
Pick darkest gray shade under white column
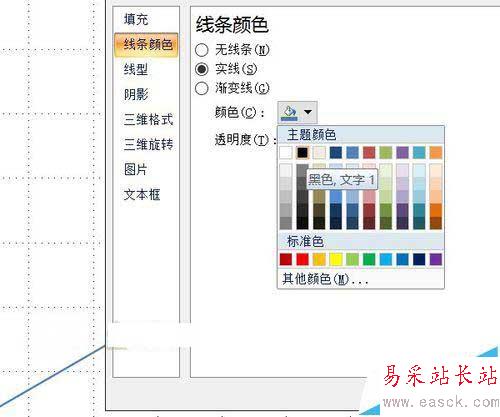[286, 223]
